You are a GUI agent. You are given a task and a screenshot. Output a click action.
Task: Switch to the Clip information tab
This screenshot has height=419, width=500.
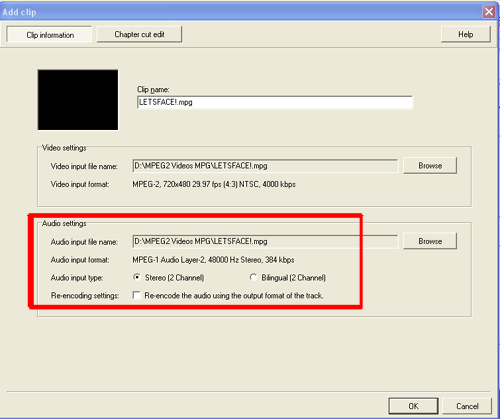click(49, 35)
